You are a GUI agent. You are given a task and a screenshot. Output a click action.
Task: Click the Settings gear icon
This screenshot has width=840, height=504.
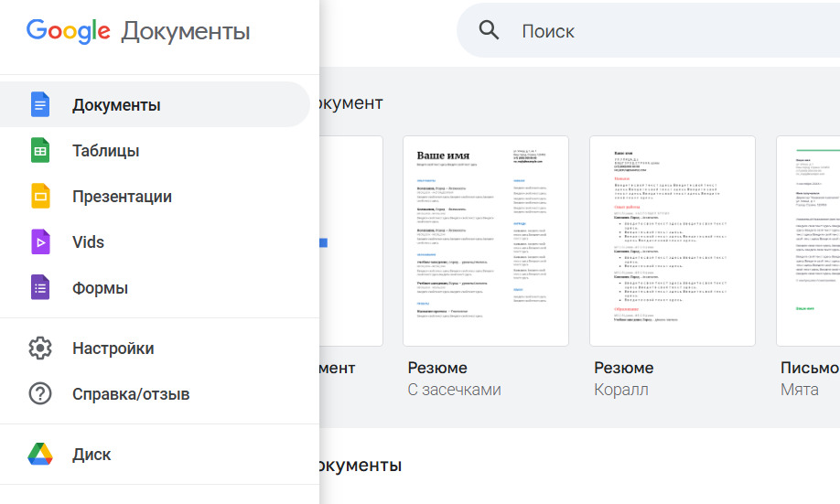(x=40, y=349)
